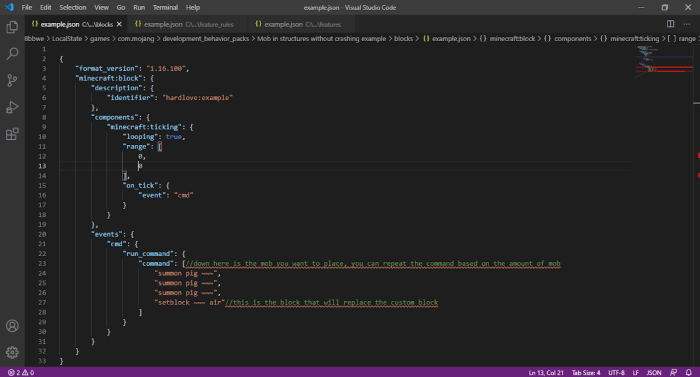Click the "event": "cmd" line
The height and width of the screenshot is (377, 700).
coord(166,195)
